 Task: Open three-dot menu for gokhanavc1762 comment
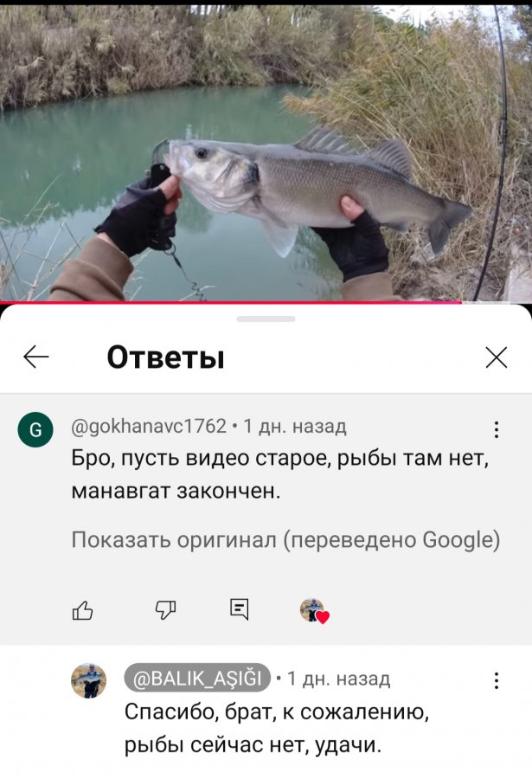point(497,429)
